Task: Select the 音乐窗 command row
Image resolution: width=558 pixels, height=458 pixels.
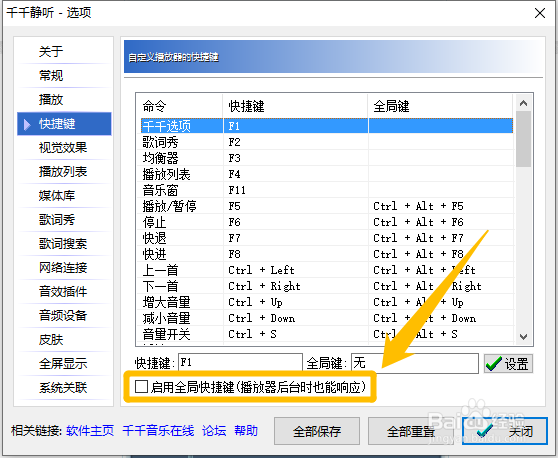Action: click(x=327, y=190)
